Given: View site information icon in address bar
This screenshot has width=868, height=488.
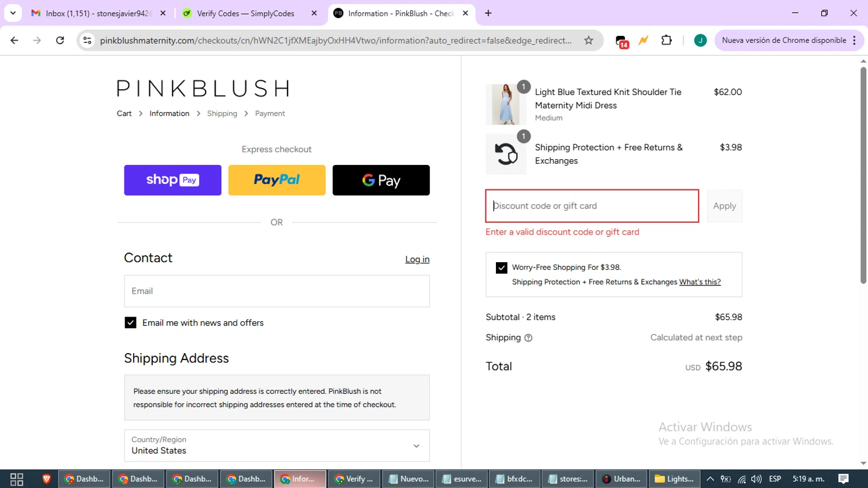Looking at the screenshot, I should (87, 41).
